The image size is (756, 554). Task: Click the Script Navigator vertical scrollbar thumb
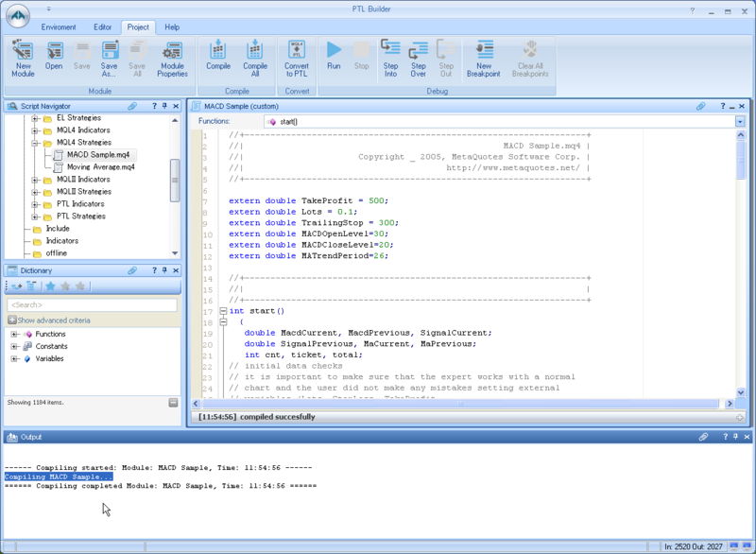click(175, 180)
